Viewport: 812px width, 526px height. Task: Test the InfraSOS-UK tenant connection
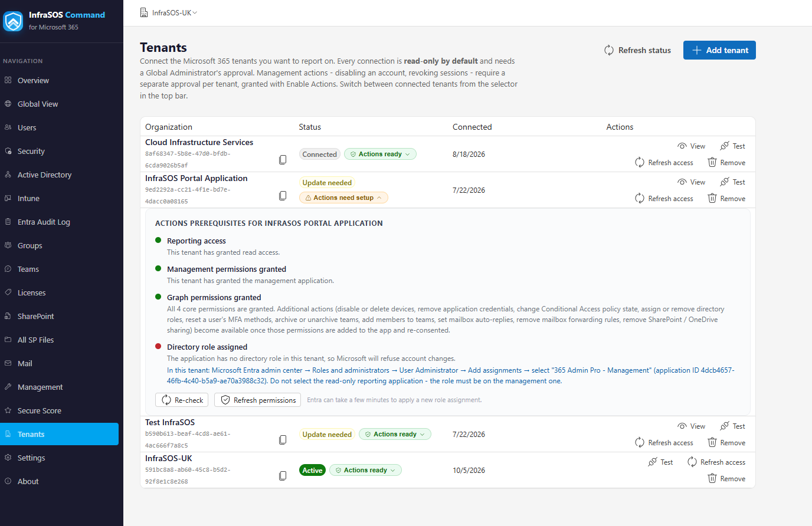[x=660, y=462]
